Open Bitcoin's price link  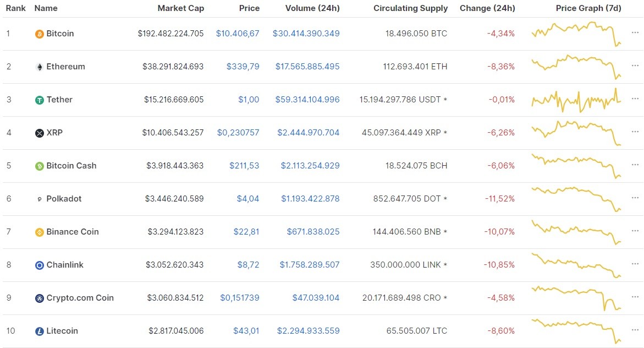tap(239, 34)
